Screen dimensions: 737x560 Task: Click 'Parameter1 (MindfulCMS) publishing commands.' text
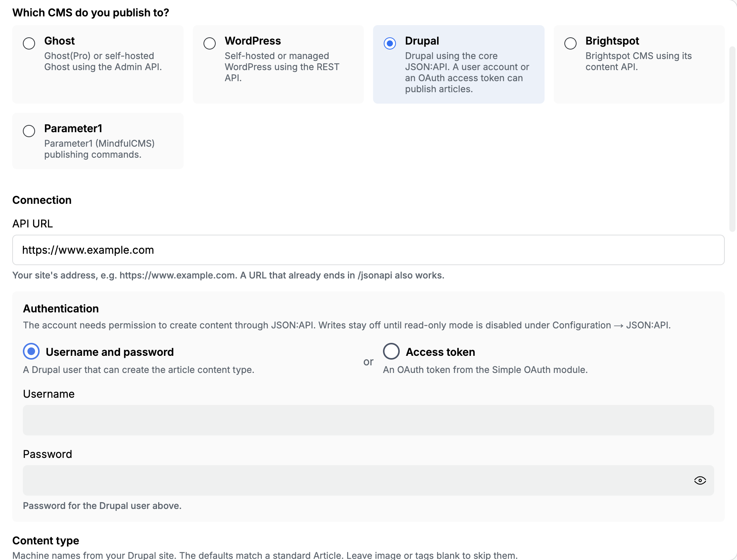(x=99, y=149)
